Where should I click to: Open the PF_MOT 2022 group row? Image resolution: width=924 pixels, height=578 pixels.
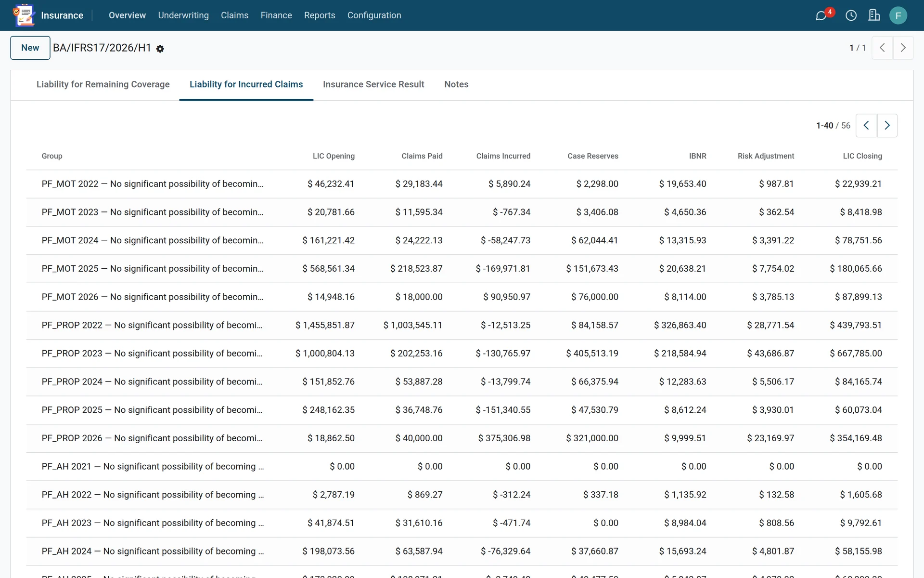(x=462, y=184)
